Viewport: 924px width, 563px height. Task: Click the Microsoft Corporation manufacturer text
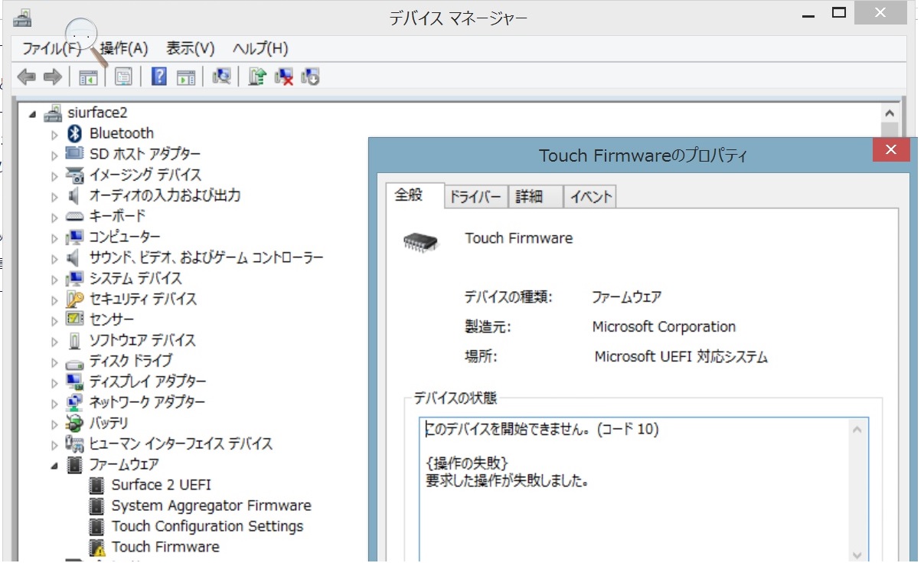click(664, 327)
